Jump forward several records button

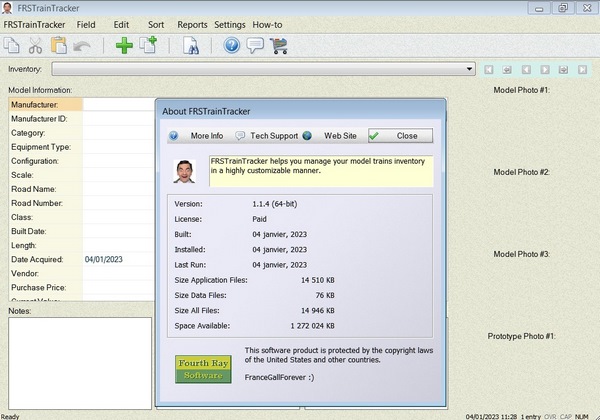point(563,70)
